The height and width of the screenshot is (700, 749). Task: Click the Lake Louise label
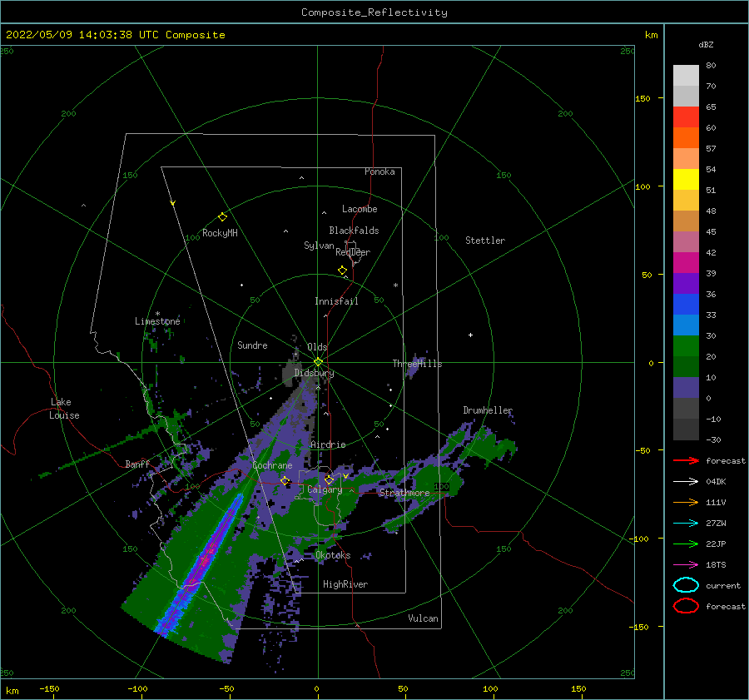point(64,409)
